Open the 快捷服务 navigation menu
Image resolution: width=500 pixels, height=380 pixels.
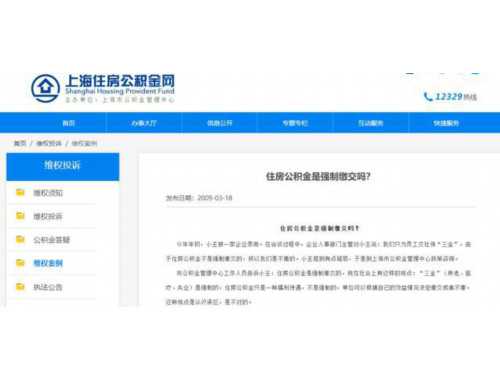coord(446,123)
